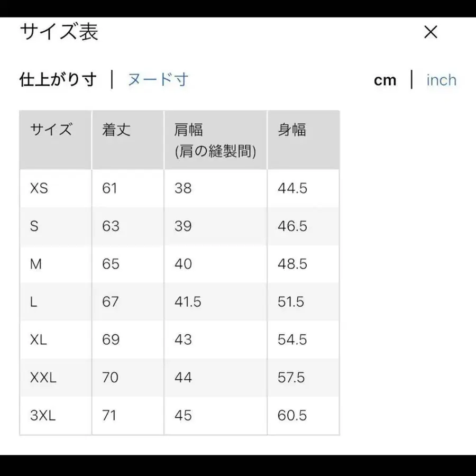Switch unit display to inch
This screenshot has width=476, height=476.
click(441, 79)
